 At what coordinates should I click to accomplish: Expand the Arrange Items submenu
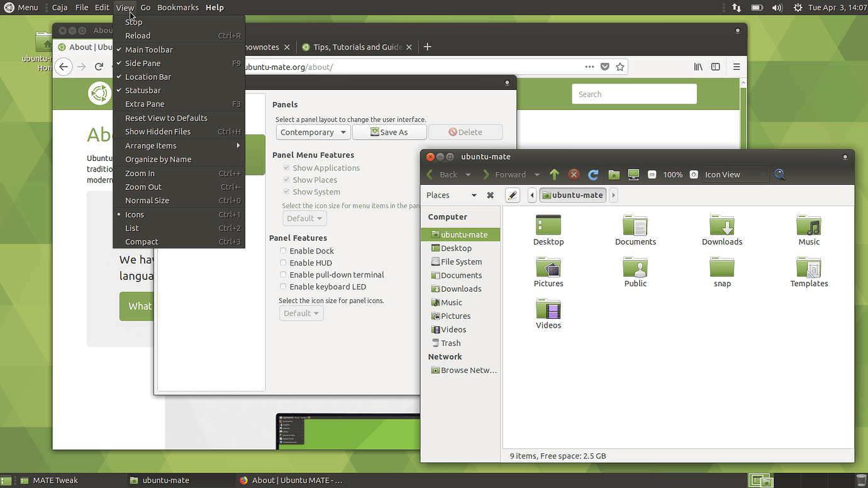coord(151,144)
